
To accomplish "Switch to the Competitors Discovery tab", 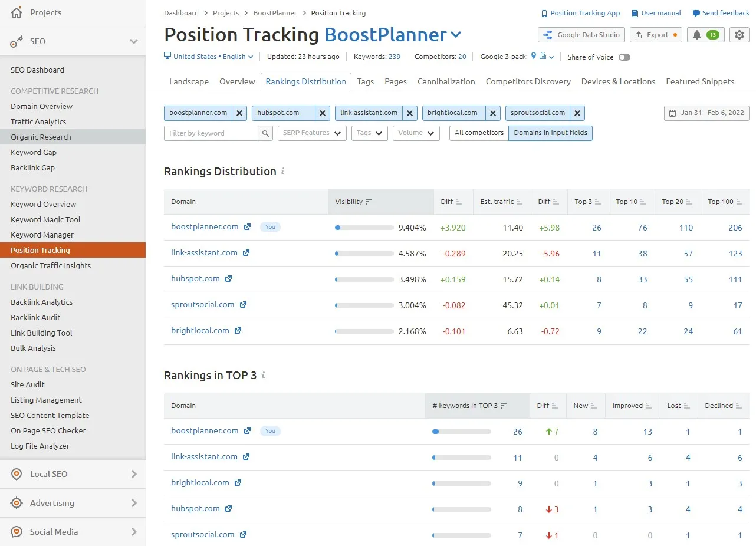I will pyautogui.click(x=528, y=81).
